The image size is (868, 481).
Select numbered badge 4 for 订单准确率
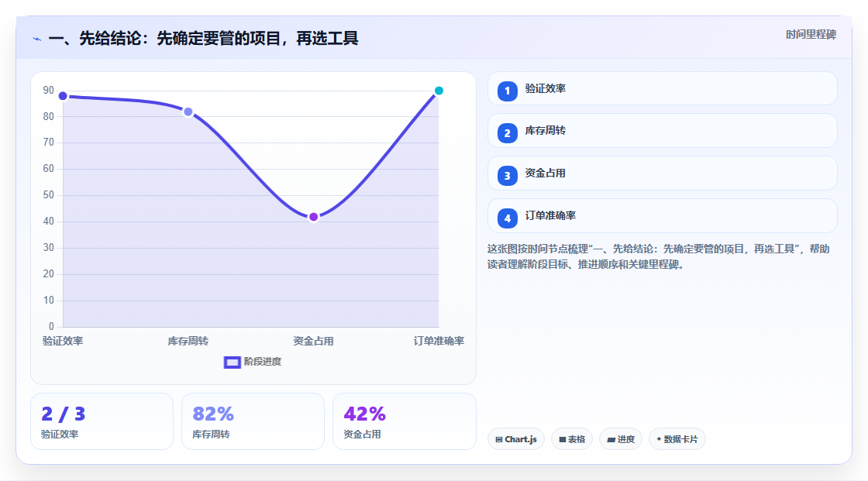pyautogui.click(x=507, y=218)
